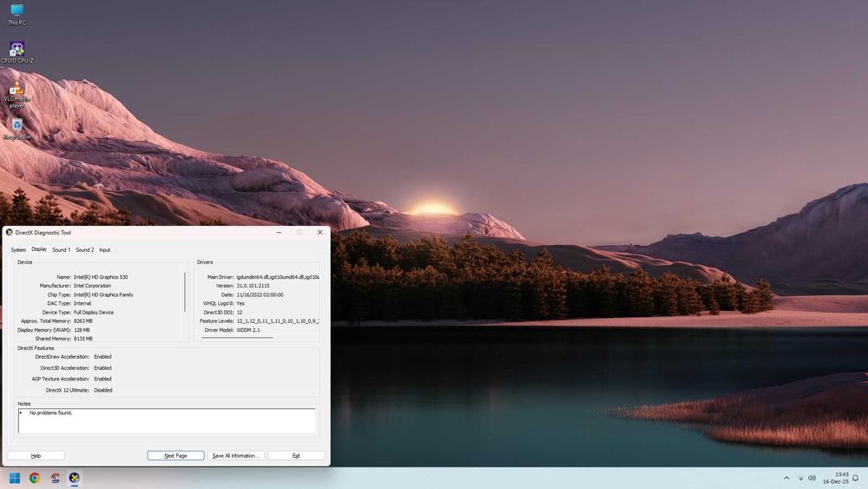Click the AGP Texture Acceleration 'Enabled' value
This screenshot has width=868, height=489.
click(103, 380)
